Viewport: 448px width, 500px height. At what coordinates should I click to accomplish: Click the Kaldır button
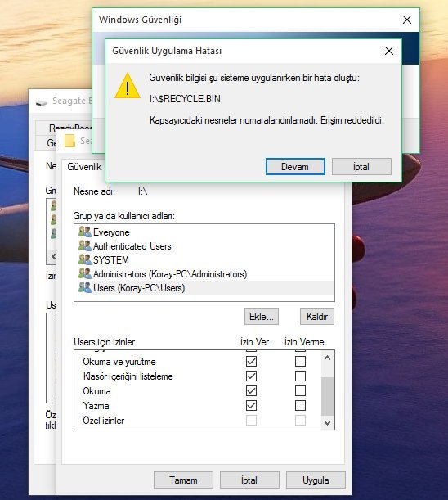[x=317, y=317]
